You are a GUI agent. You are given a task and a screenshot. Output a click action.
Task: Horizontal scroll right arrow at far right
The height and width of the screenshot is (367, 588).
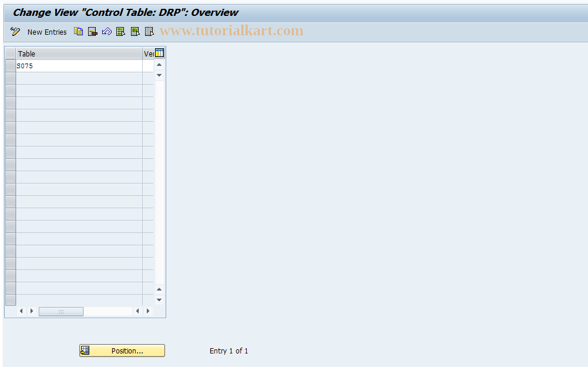(148, 311)
